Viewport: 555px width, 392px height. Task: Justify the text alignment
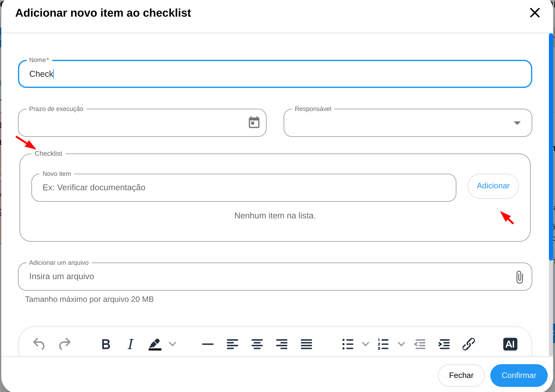click(x=306, y=344)
